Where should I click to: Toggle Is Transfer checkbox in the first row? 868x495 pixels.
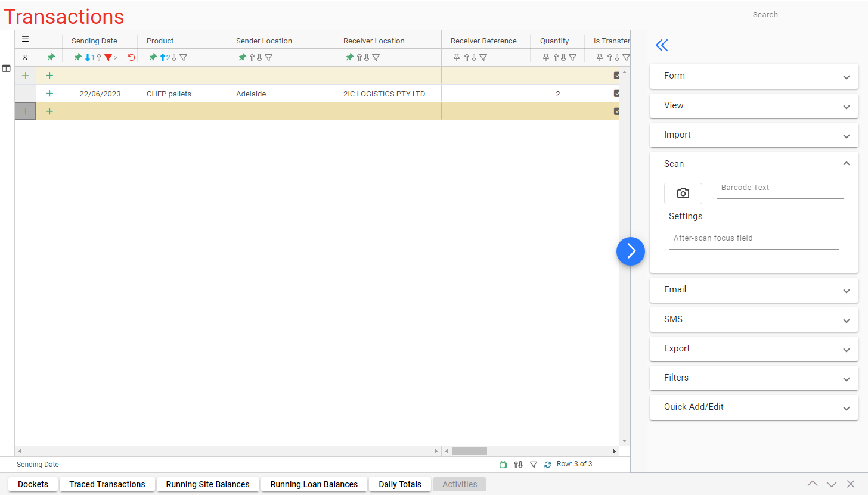click(x=617, y=76)
